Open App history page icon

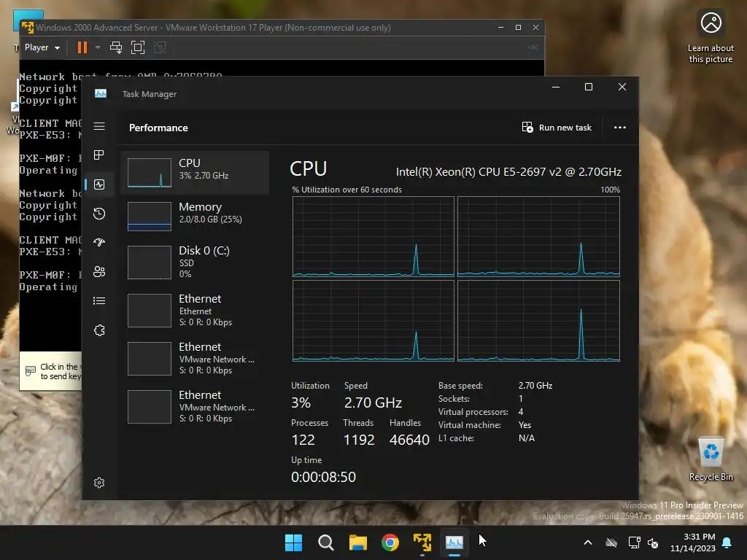(x=99, y=214)
